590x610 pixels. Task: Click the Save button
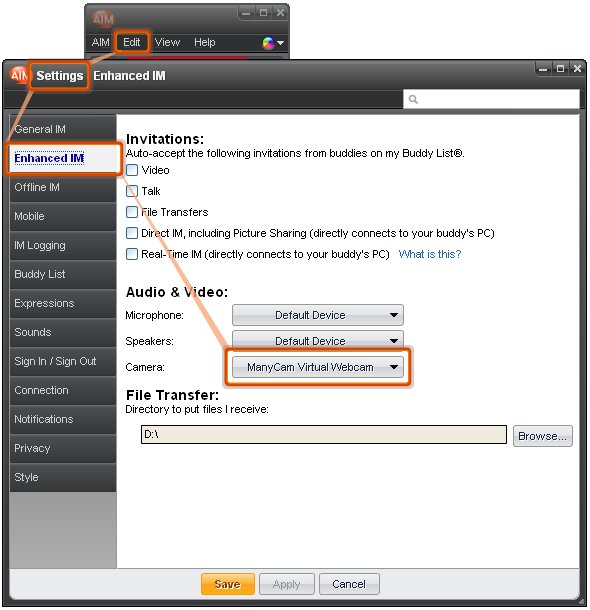pos(228,584)
